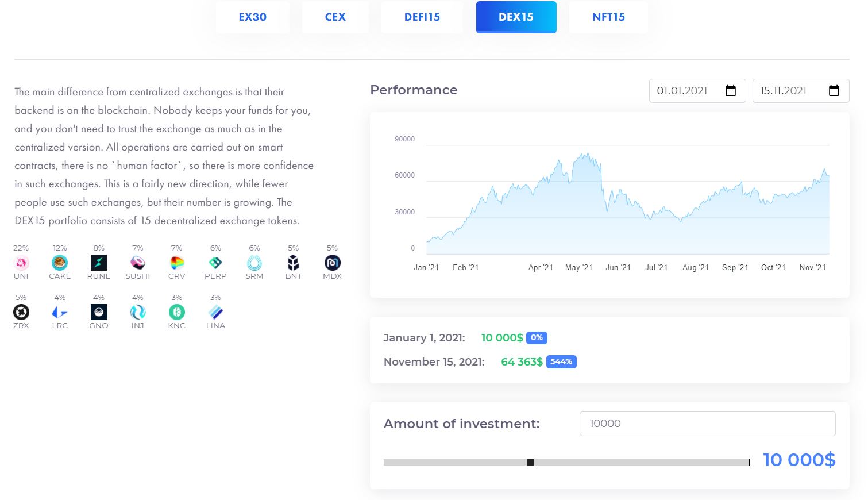The height and width of the screenshot is (500, 868).
Task: Click the 0% badge for January
Action: click(537, 338)
